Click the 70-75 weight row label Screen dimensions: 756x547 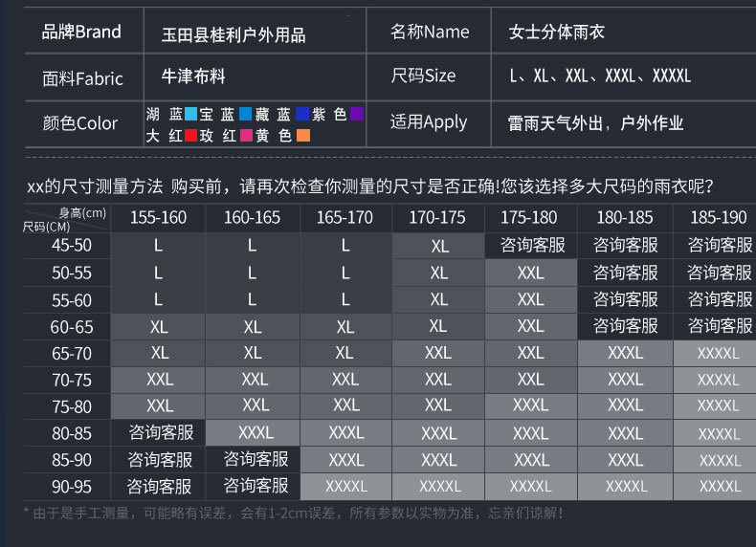(x=72, y=381)
